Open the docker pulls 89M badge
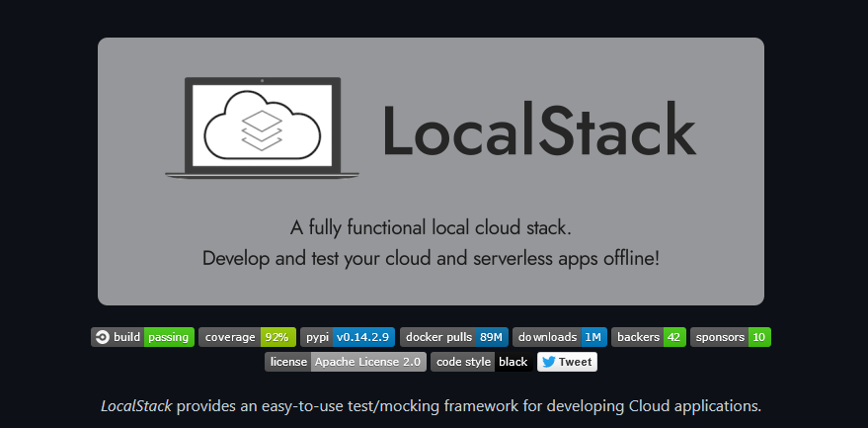 click(454, 337)
